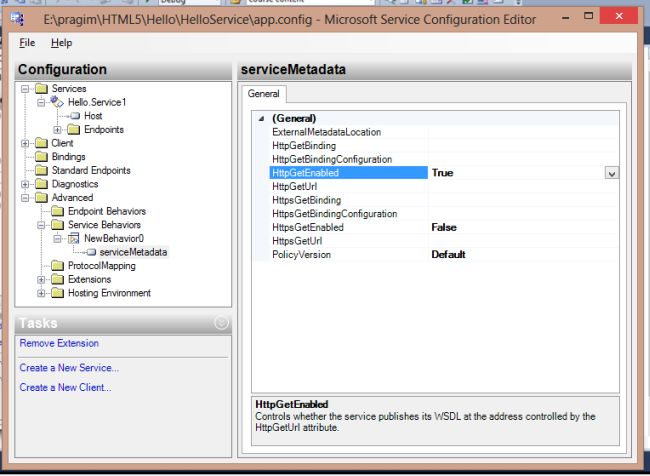Click the Diagnostics folder icon
650x476 pixels.
tap(41, 184)
